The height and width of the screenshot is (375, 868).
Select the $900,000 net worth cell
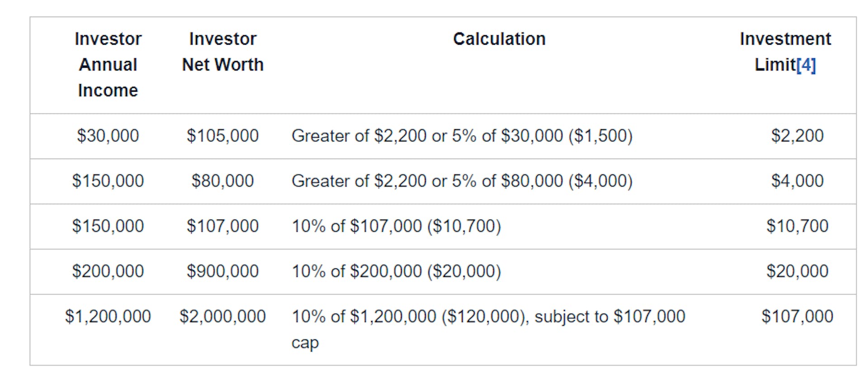(x=222, y=271)
